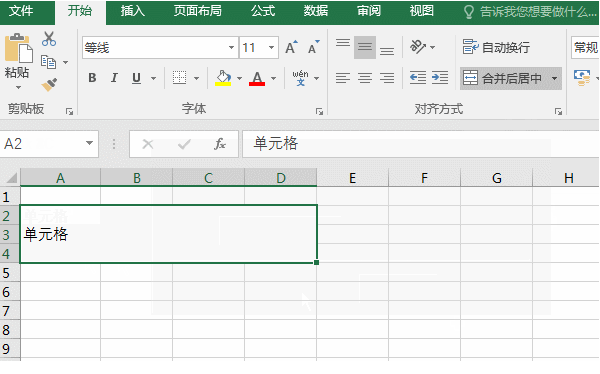600x374 pixels.
Task: Click the Decrease Font Size icon
Action: [x=314, y=47]
